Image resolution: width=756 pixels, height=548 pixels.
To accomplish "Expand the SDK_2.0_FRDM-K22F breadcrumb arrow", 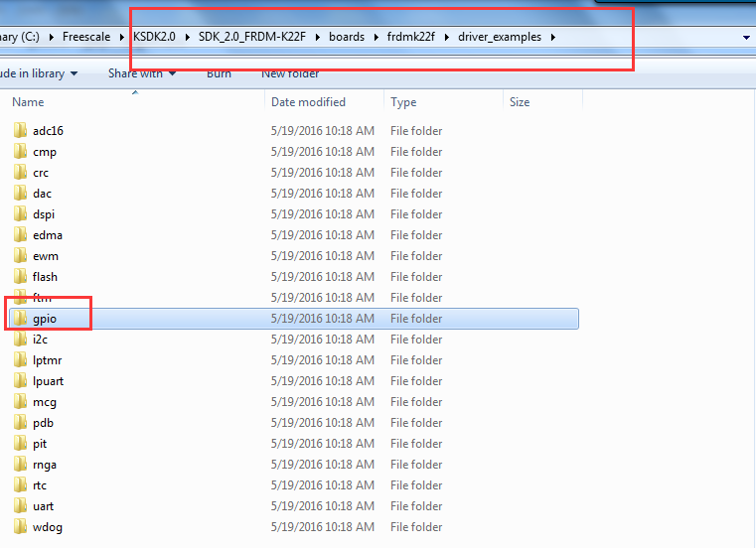I will point(318,37).
